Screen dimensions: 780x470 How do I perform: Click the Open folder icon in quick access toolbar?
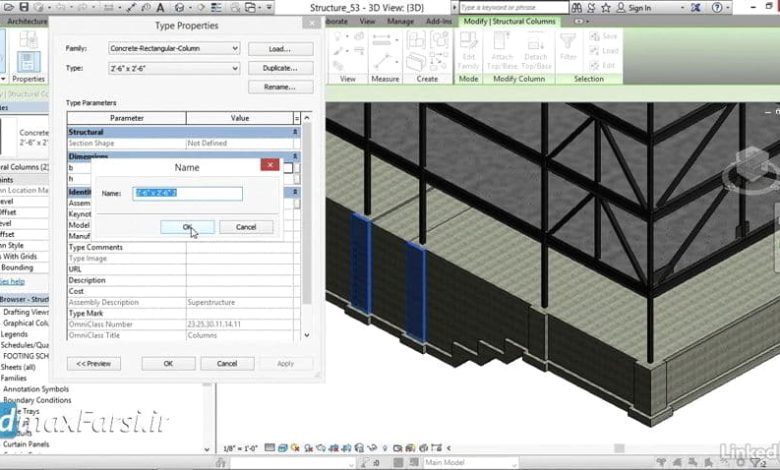point(8,7)
